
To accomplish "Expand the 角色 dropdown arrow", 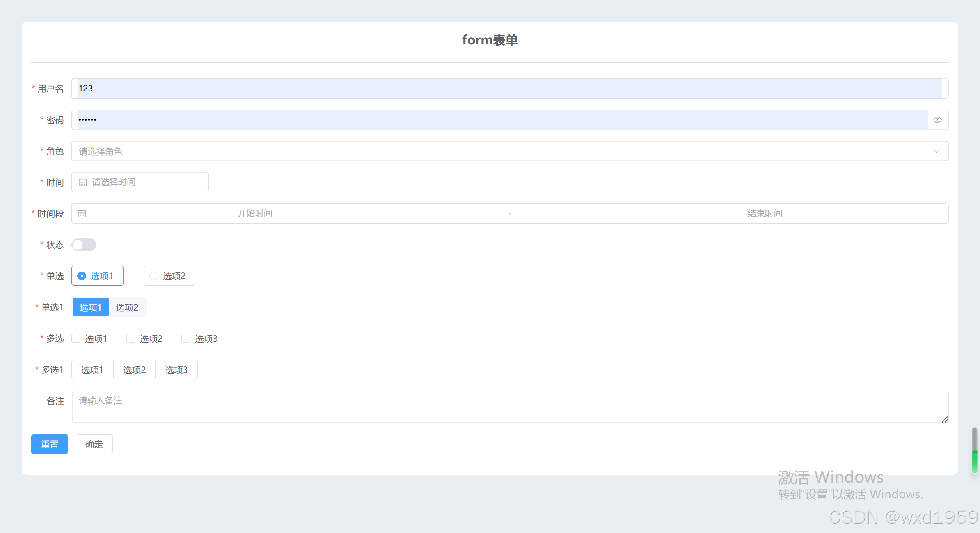I will click(936, 151).
